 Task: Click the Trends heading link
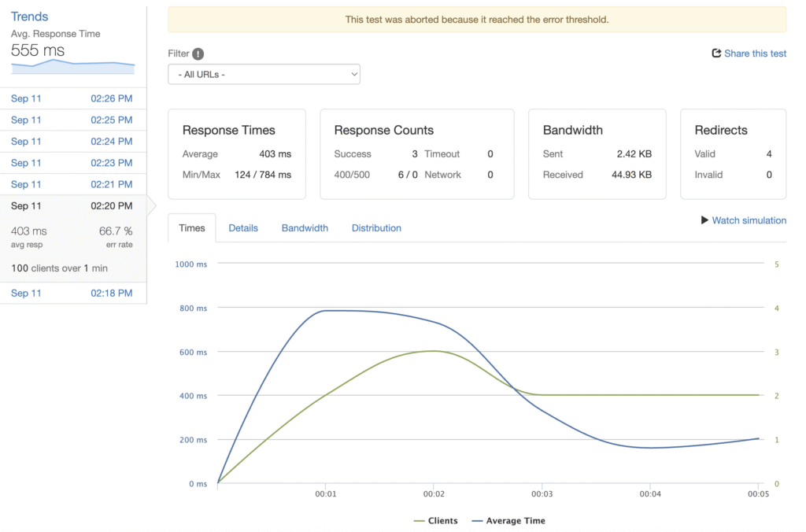tap(29, 17)
